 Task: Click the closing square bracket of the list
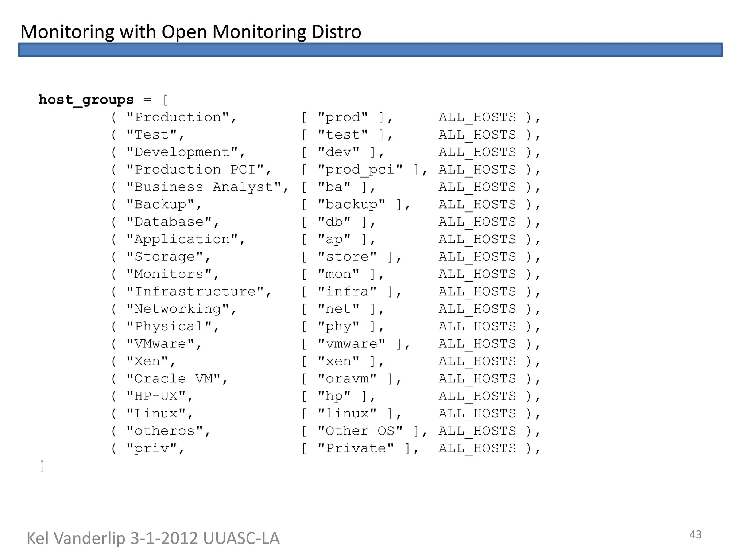(42, 466)
